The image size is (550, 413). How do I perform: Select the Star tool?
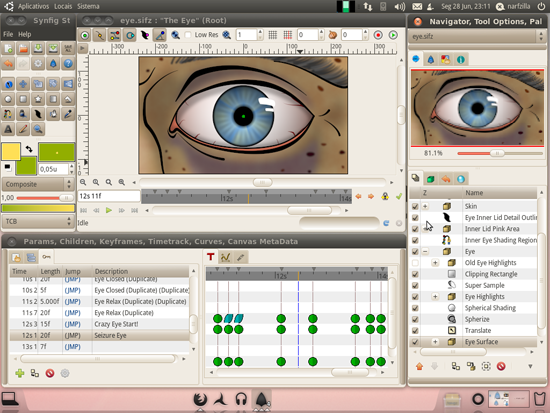[x=38, y=99]
